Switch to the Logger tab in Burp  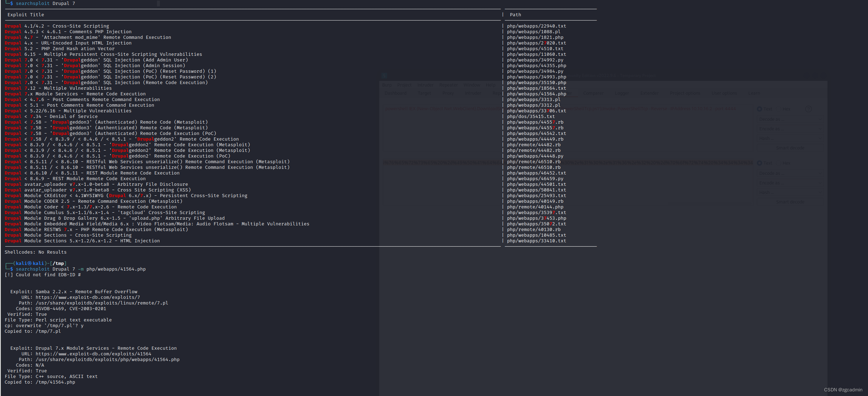pos(622,93)
